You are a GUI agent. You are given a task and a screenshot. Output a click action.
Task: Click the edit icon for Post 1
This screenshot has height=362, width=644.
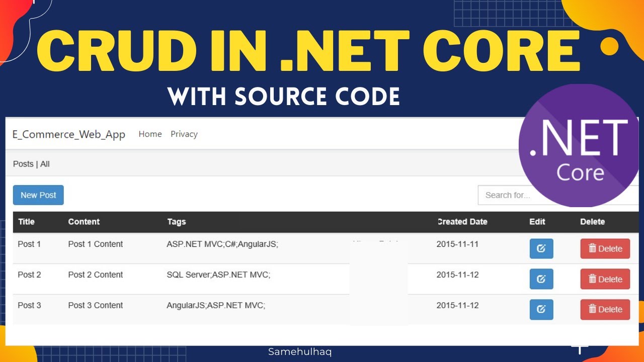(541, 248)
